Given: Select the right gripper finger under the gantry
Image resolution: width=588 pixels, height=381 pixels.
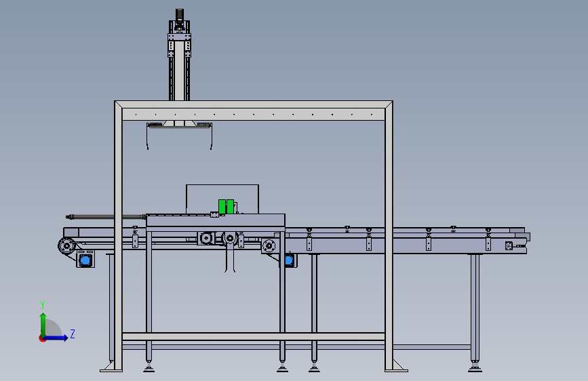Looking at the screenshot, I should pos(212,137).
